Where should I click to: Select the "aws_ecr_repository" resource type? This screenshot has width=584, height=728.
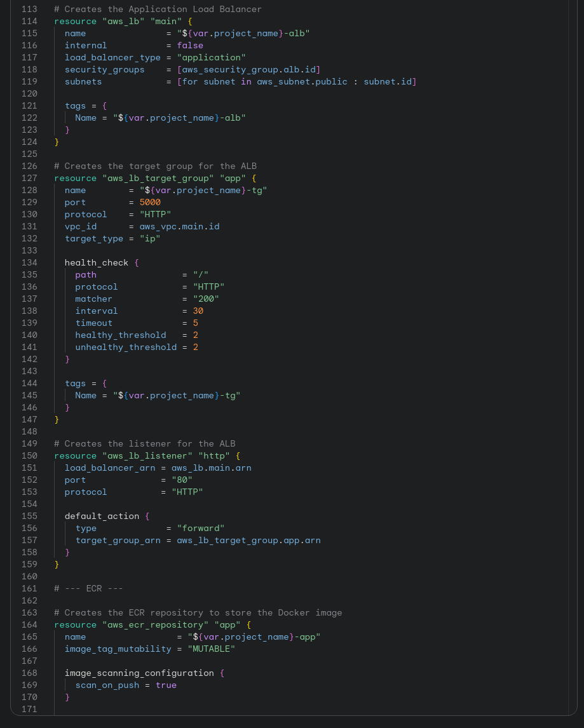tap(156, 624)
